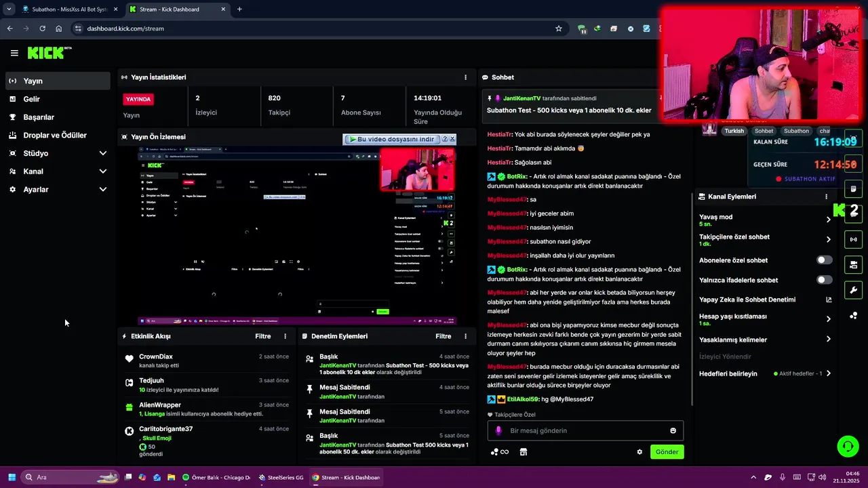This screenshot has width=868, height=488.
Task: Open Etkinlik Akışı three-dot menu
Action: point(285,336)
